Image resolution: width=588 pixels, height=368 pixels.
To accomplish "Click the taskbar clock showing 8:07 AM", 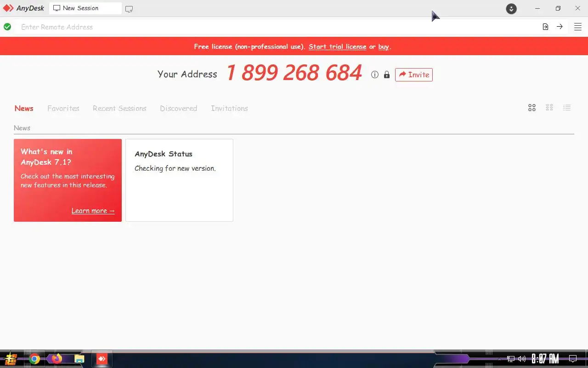I will point(545,359).
